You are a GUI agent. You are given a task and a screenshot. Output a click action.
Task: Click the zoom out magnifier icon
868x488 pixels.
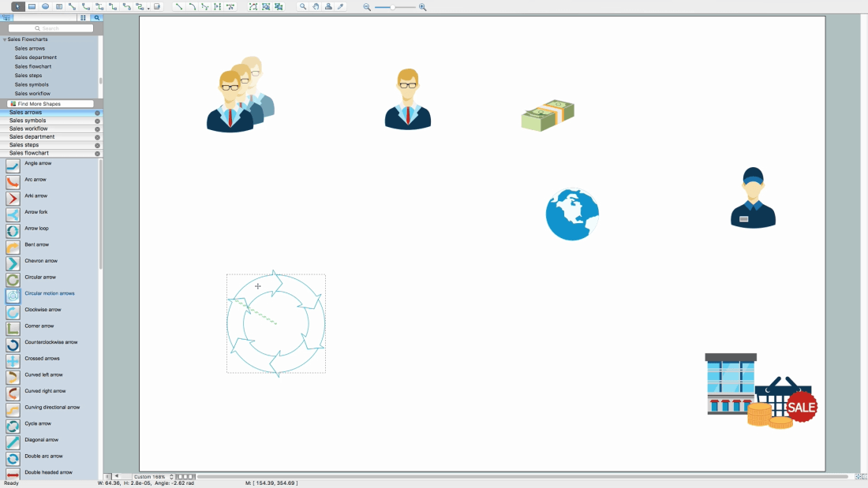[x=366, y=7]
